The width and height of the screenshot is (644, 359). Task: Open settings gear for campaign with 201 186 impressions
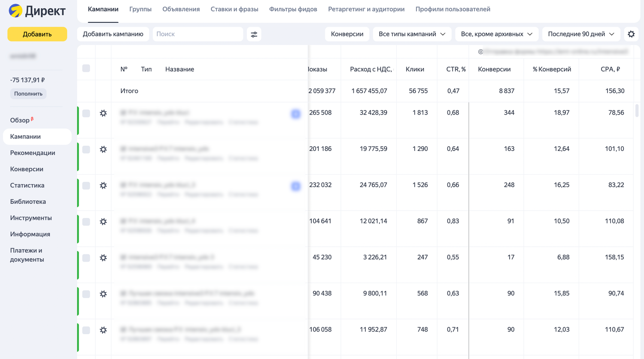[103, 149]
